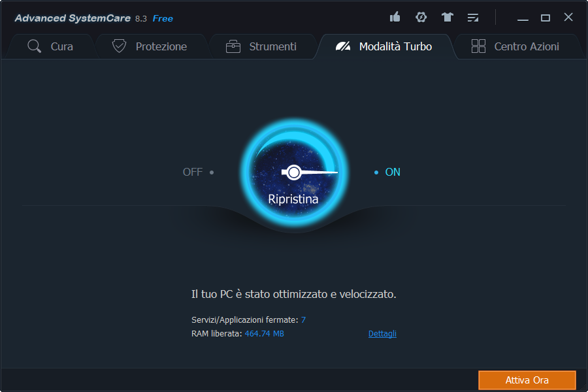Click the optimization status message text
This screenshot has height=392, width=588.
[x=293, y=294]
